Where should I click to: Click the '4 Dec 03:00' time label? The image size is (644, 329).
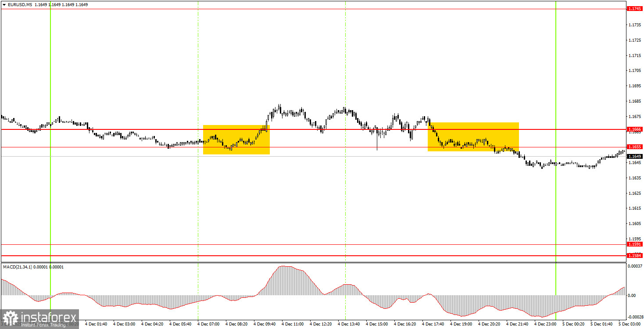[124, 324]
